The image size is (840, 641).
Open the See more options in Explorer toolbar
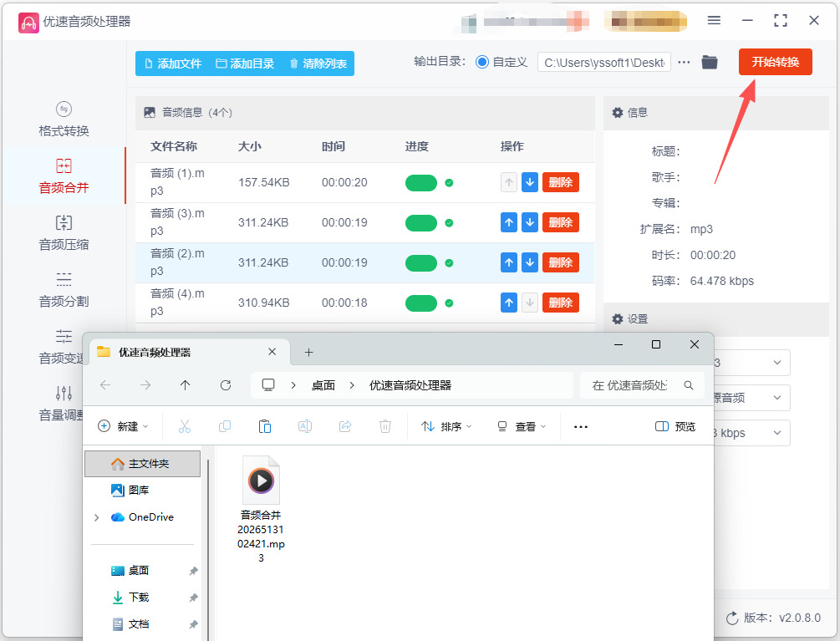[x=581, y=426]
